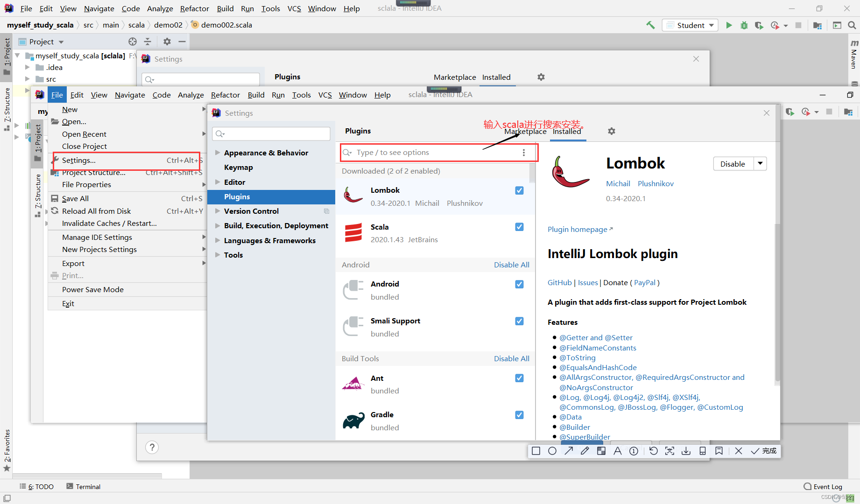Click the help question mark button
The height and width of the screenshot is (504, 860).
(x=152, y=447)
